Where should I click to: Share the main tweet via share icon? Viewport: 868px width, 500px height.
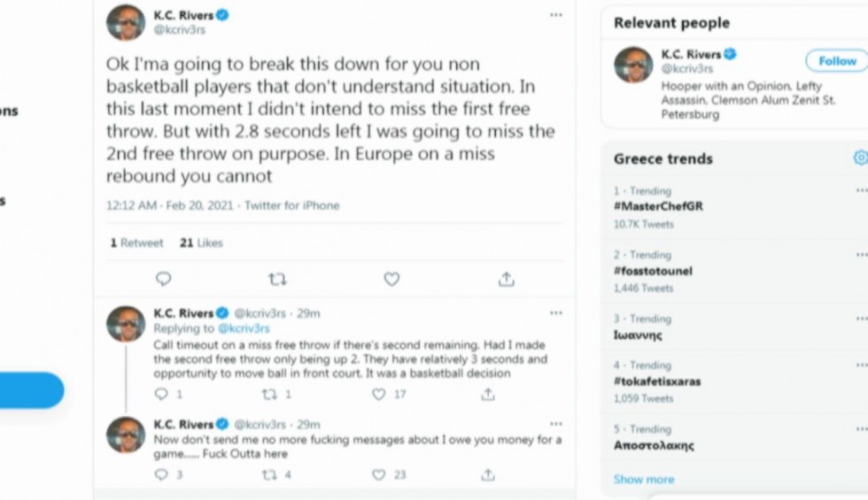click(506, 279)
